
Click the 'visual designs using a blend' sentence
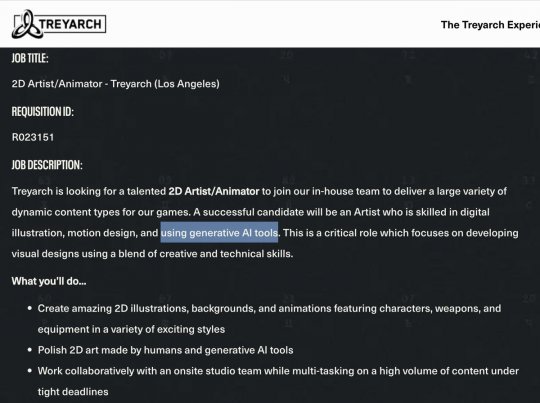click(153, 254)
